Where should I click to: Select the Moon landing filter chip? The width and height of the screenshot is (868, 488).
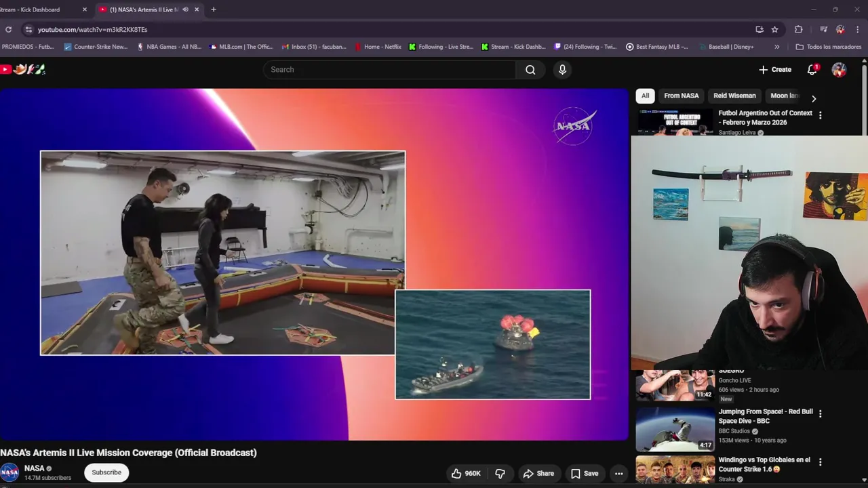pos(785,96)
